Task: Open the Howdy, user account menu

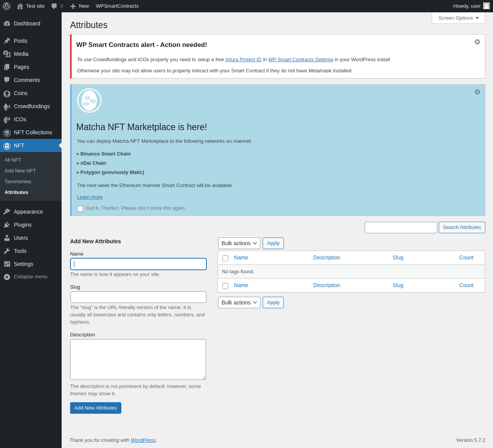Action: tap(471, 6)
